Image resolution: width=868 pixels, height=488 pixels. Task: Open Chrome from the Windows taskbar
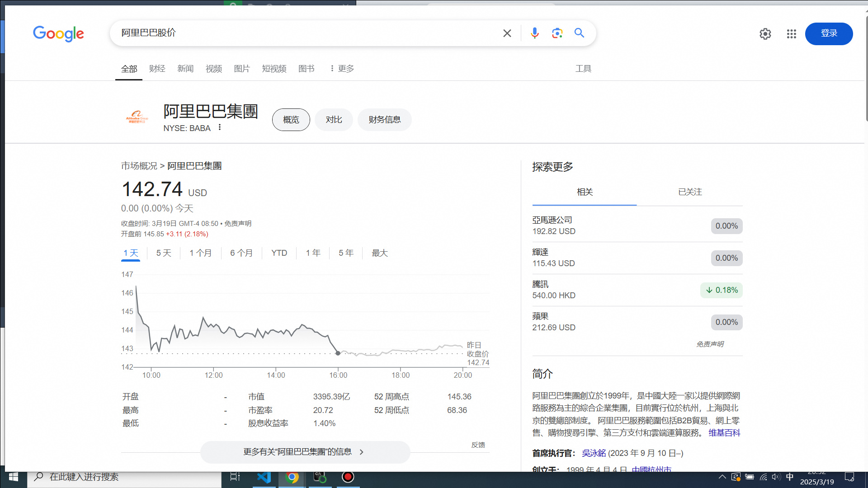292,477
